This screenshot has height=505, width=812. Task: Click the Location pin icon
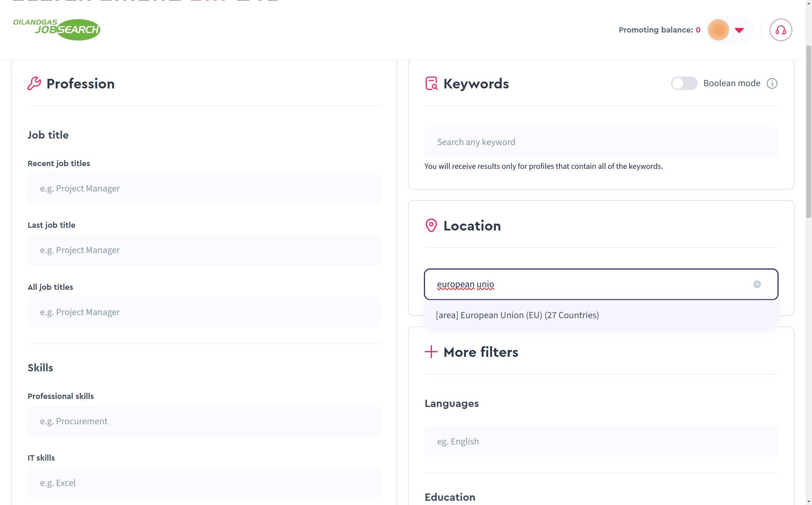pos(431,226)
